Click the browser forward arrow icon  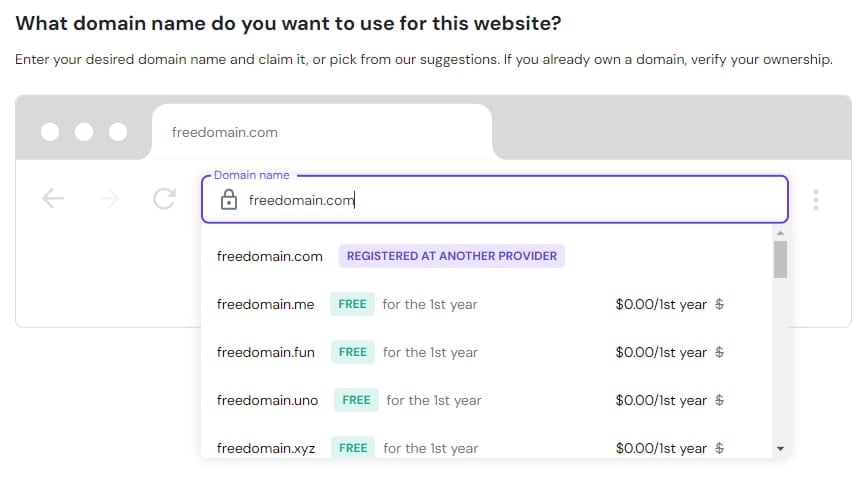tap(109, 199)
